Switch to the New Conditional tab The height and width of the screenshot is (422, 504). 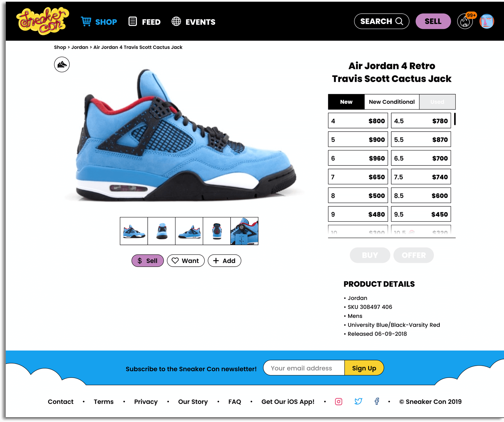point(392,102)
